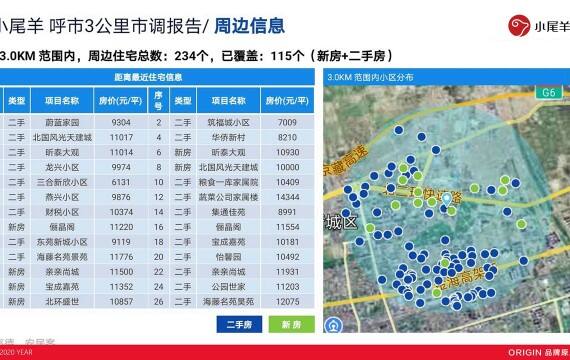The height and width of the screenshot is (360, 570).
Task: Select price cell 9304
Action: (121, 123)
